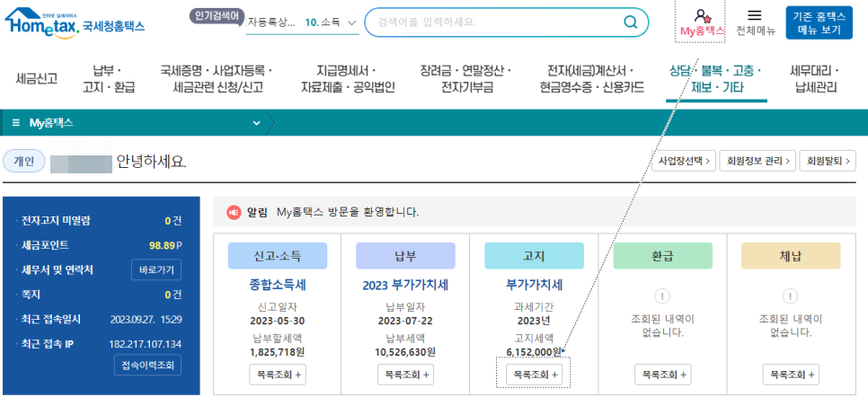Open 상담·불복·고충·제보·기타 menu
Screen dimensions: 868x397
(x=716, y=79)
